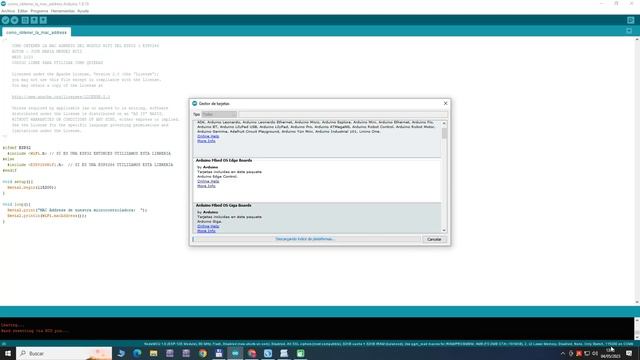The image size is (640, 360).
Task: Click More Info link in first board entry
Action: click(206, 141)
